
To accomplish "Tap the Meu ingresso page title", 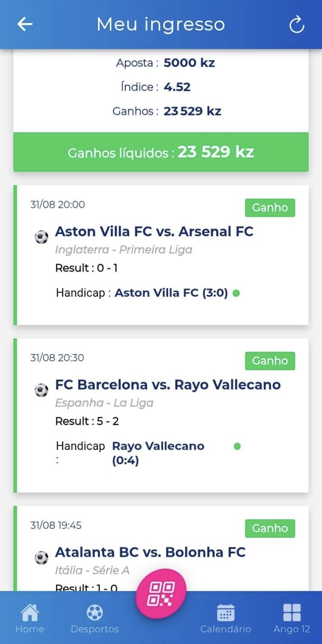I will point(161,24).
